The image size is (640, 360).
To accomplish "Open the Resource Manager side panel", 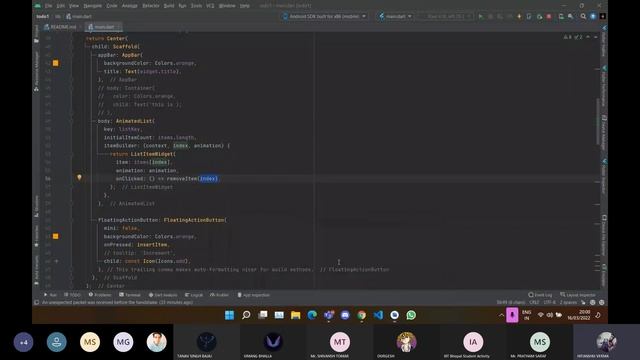I will point(36,71).
